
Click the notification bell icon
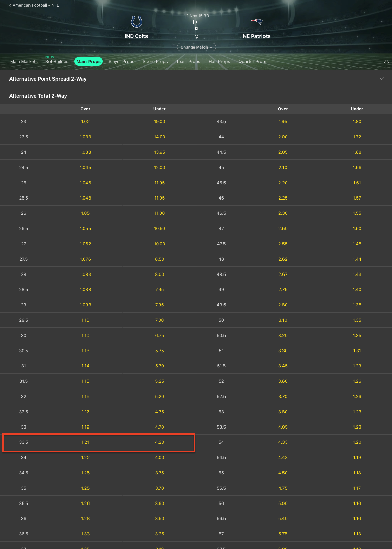[386, 62]
